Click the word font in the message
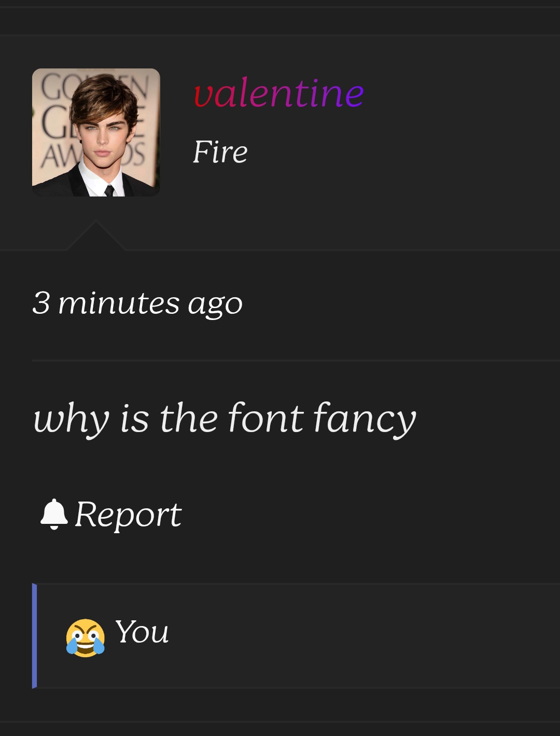The width and height of the screenshot is (560, 736). [265, 417]
